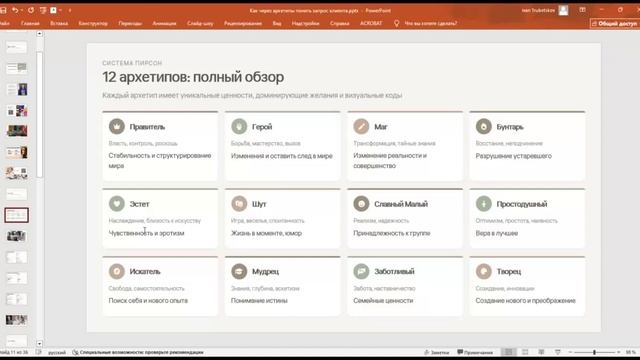Open the Справка ribbon tab

click(x=340, y=23)
